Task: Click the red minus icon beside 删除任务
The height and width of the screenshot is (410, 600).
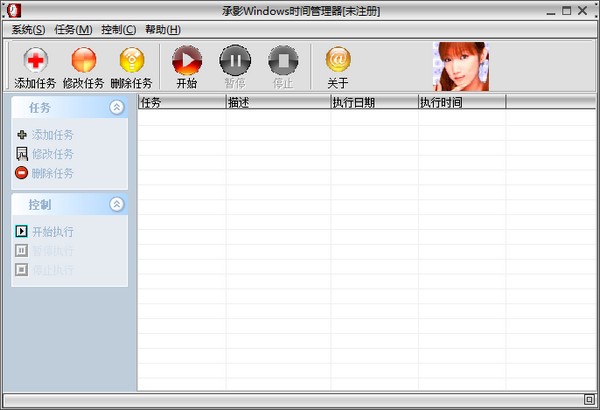Action: (21, 173)
